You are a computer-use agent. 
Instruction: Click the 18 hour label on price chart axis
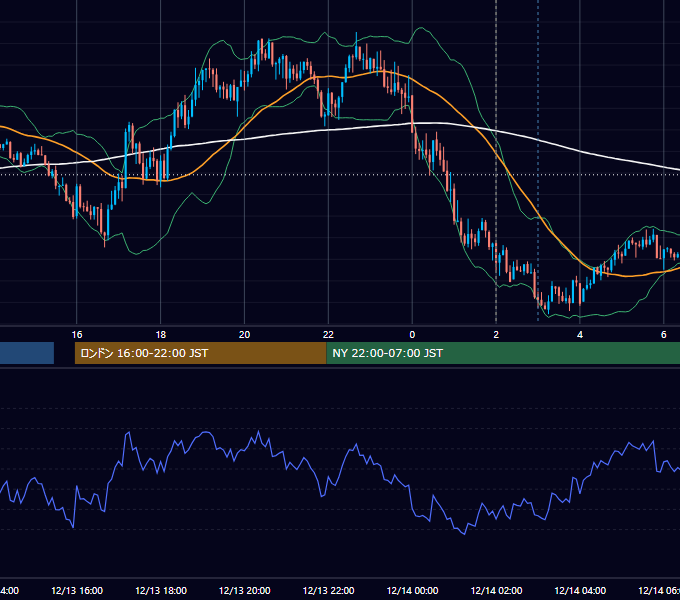tap(160, 335)
